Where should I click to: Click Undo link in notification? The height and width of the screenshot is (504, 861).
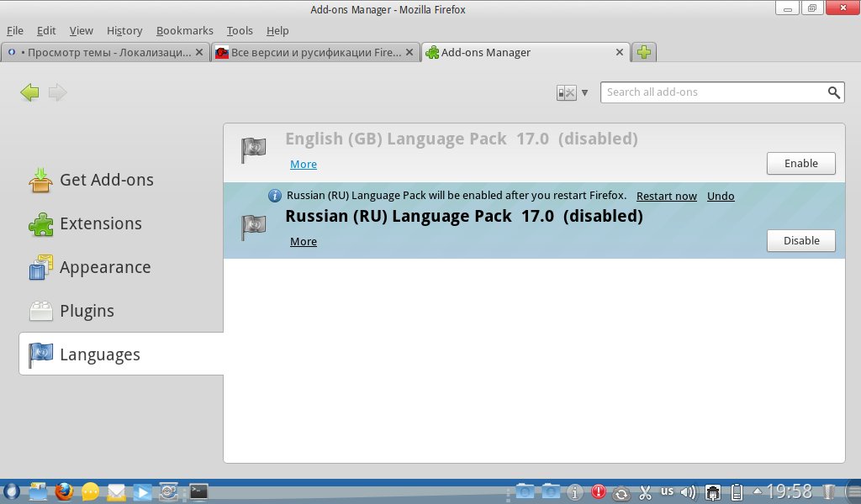click(721, 197)
